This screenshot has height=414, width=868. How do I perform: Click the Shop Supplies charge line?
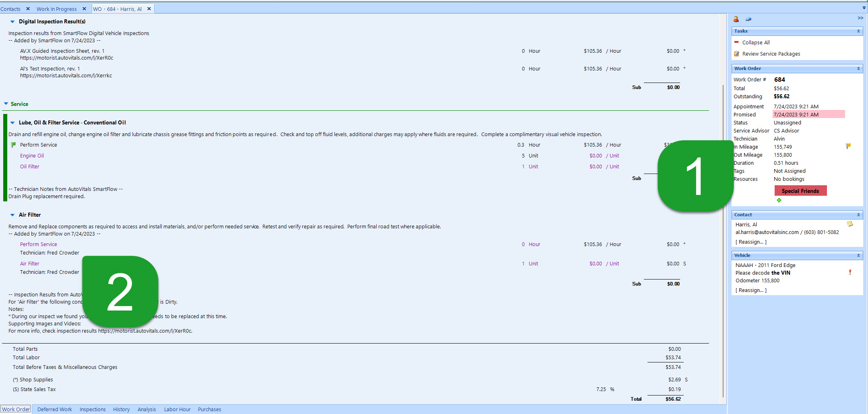click(x=33, y=380)
